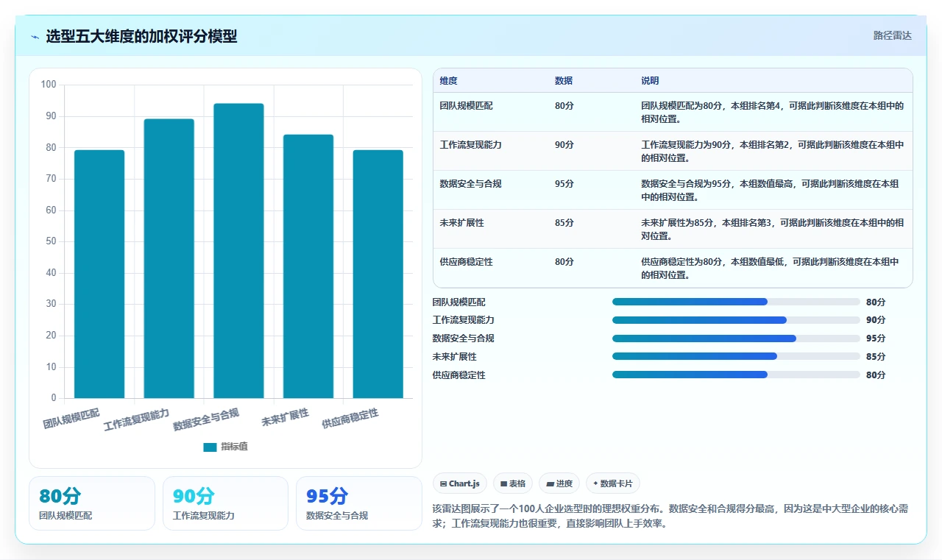
Task: Click the lightning icon beside the title
Action: pos(35,37)
